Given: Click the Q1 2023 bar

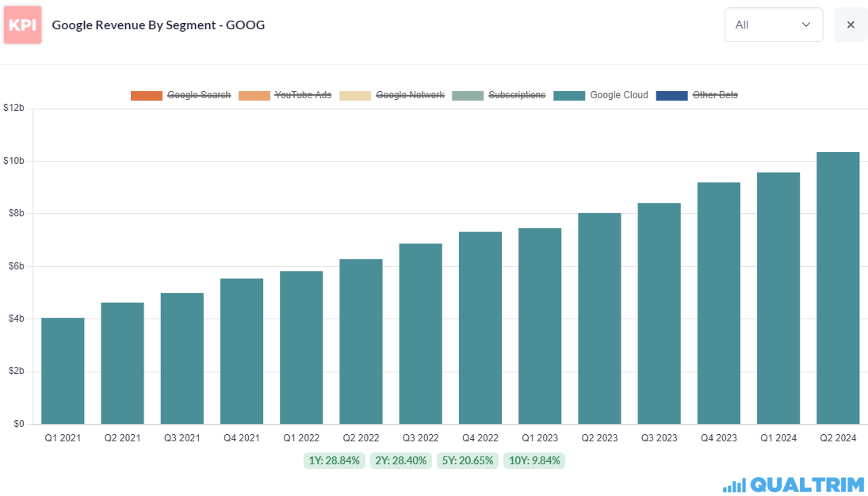Looking at the screenshot, I should pyautogui.click(x=541, y=326).
